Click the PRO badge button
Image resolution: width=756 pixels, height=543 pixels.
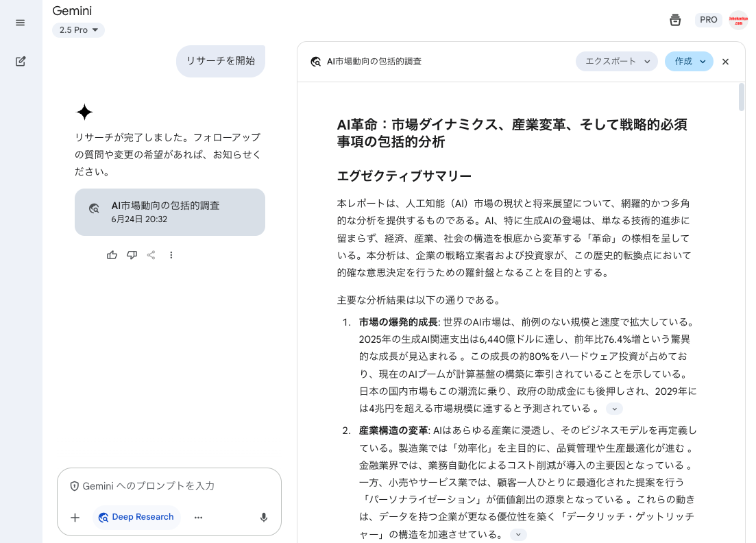point(708,20)
